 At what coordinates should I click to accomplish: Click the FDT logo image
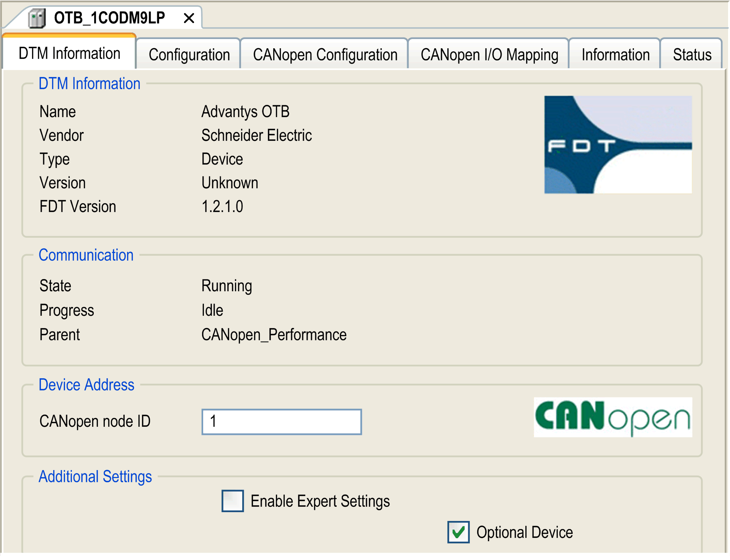click(618, 144)
